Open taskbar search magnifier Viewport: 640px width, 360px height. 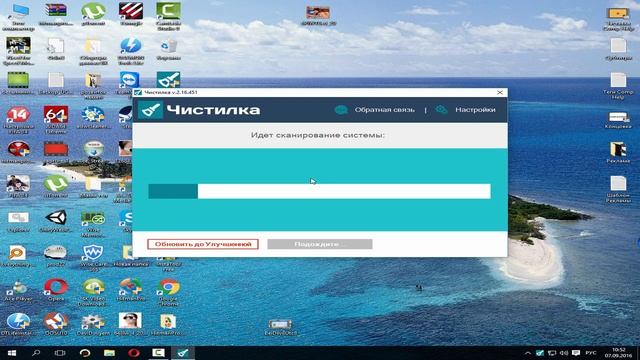(x=36, y=353)
